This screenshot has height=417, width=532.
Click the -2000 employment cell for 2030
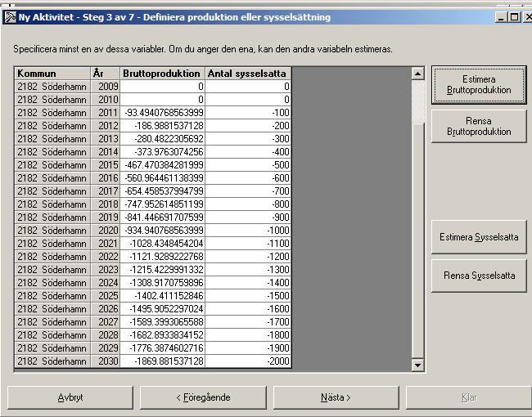tap(248, 361)
